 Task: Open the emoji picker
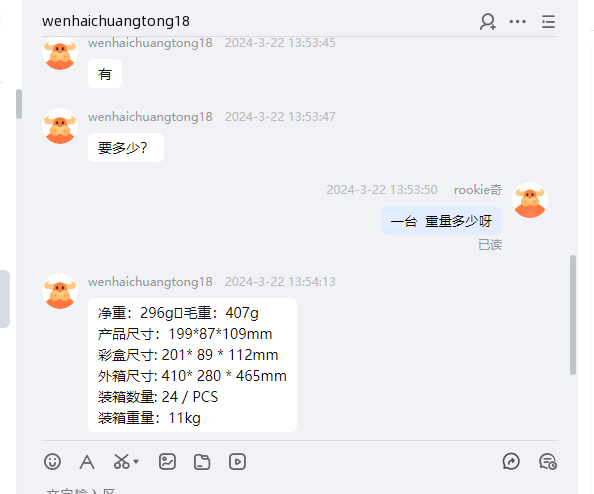pyautogui.click(x=52, y=462)
